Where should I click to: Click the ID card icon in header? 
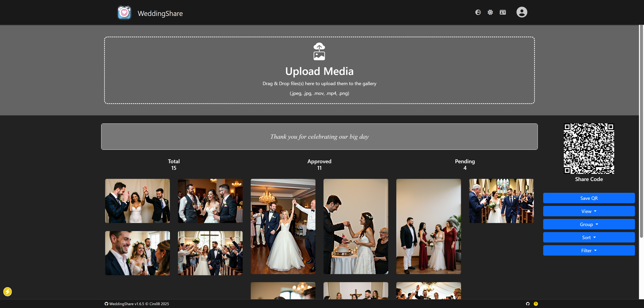tap(502, 12)
